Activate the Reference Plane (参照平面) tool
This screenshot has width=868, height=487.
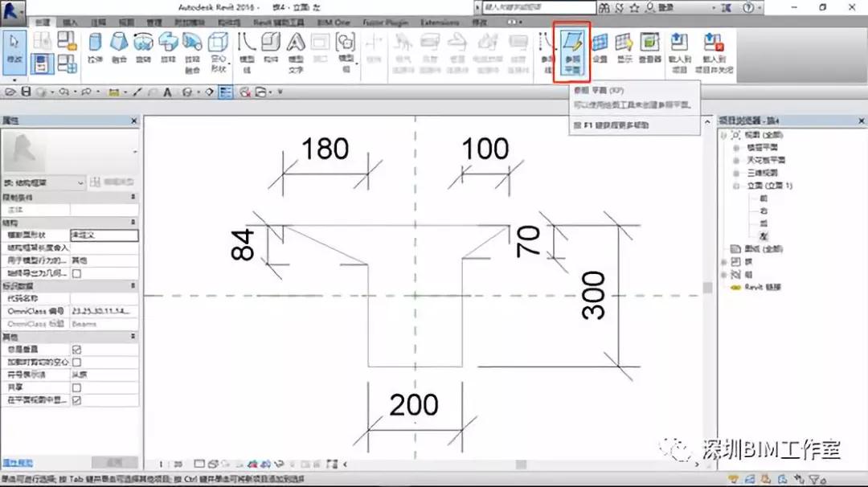click(x=572, y=53)
